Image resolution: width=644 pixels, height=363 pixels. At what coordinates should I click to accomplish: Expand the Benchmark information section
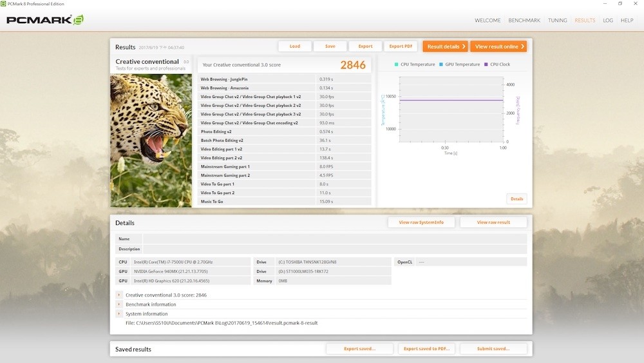pos(119,304)
